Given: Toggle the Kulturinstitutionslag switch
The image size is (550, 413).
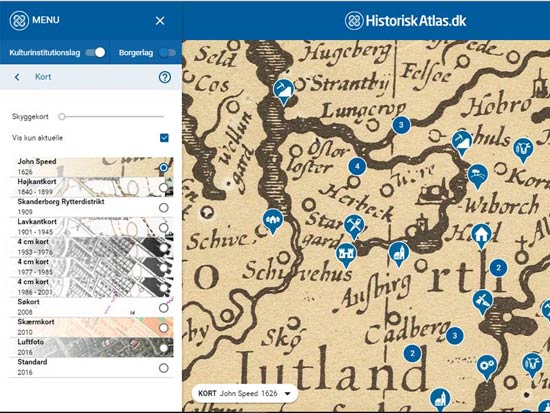Looking at the screenshot, I should 95,53.
